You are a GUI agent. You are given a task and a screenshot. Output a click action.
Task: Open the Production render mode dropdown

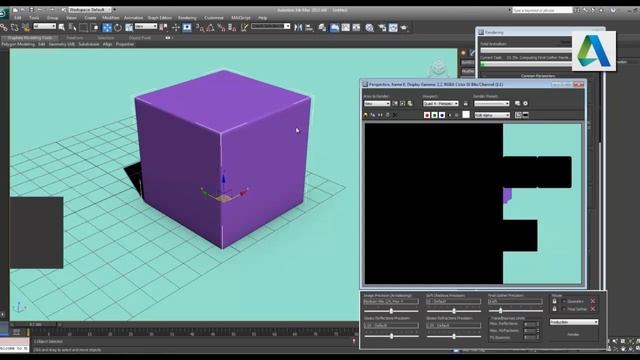tap(574, 322)
